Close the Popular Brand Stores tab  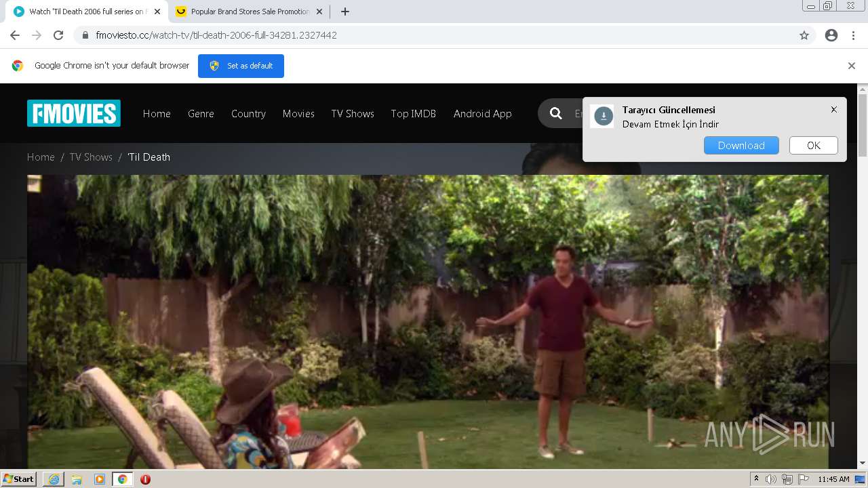point(319,12)
